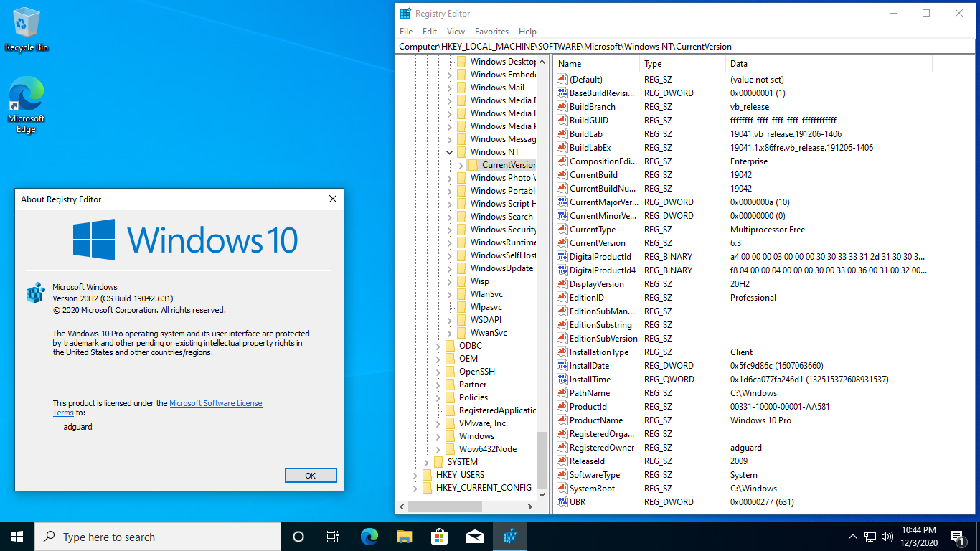Image resolution: width=980 pixels, height=551 pixels.
Task: Open File Explorer from the taskbar
Action: [x=405, y=537]
